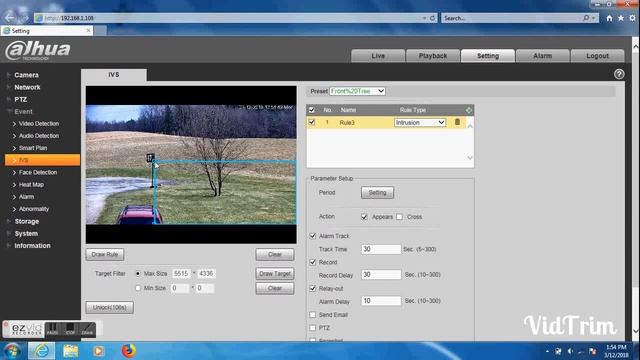Viewport: 640px width, 360px height.
Task: Toggle the select-all rules checkbox
Action: (x=312, y=110)
